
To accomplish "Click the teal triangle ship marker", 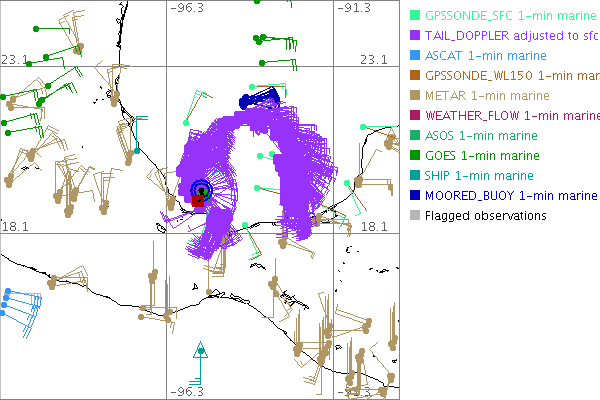I will coord(200,350).
